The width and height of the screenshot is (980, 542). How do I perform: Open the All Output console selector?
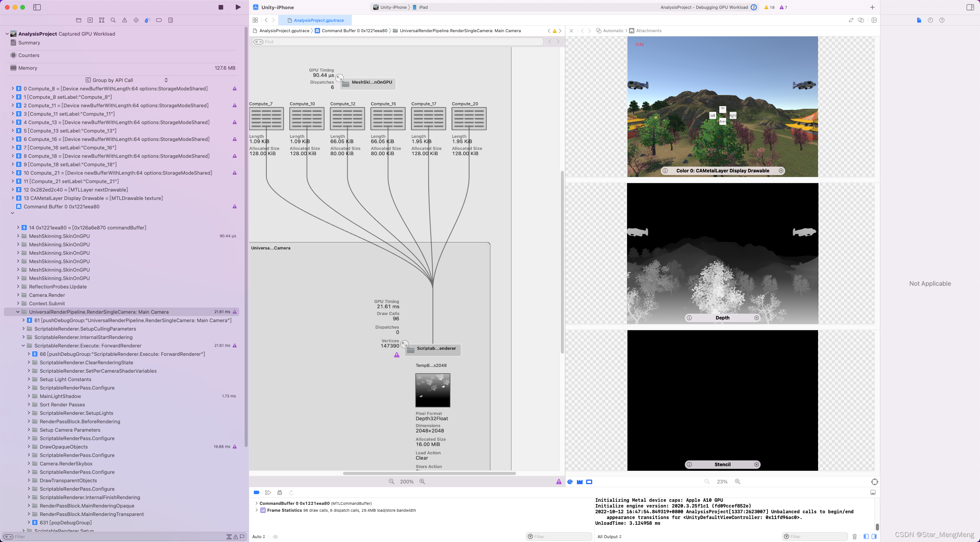click(609, 537)
